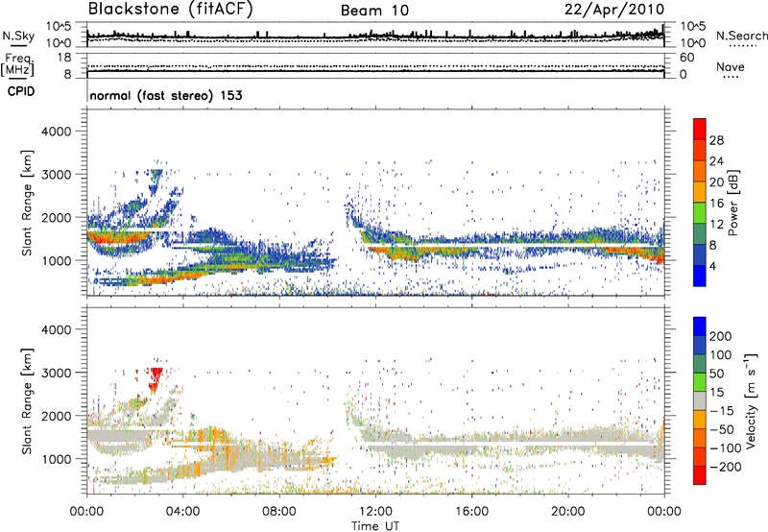Screen dimensions: 768x532
Task: Click the '28' tick on power scale
Action: (716, 140)
